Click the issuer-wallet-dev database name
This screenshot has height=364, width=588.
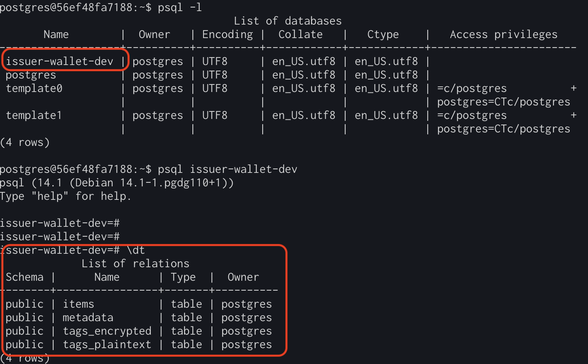[60, 61]
